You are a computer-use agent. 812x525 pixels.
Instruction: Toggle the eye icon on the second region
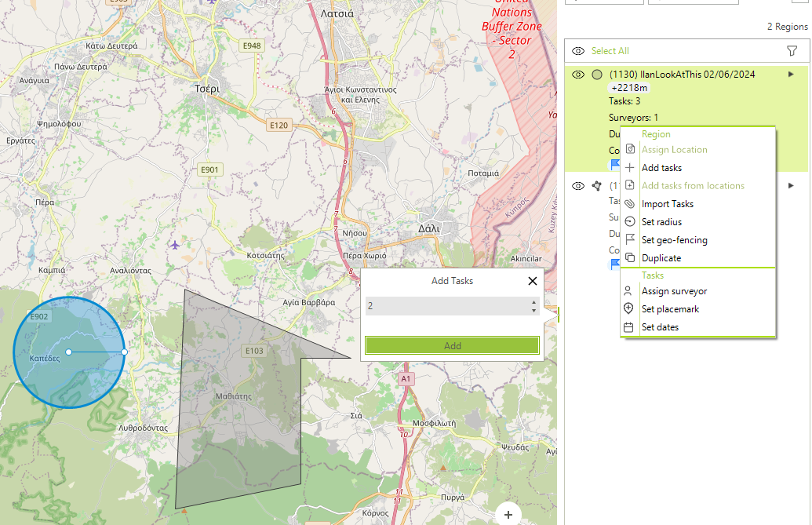click(x=578, y=186)
